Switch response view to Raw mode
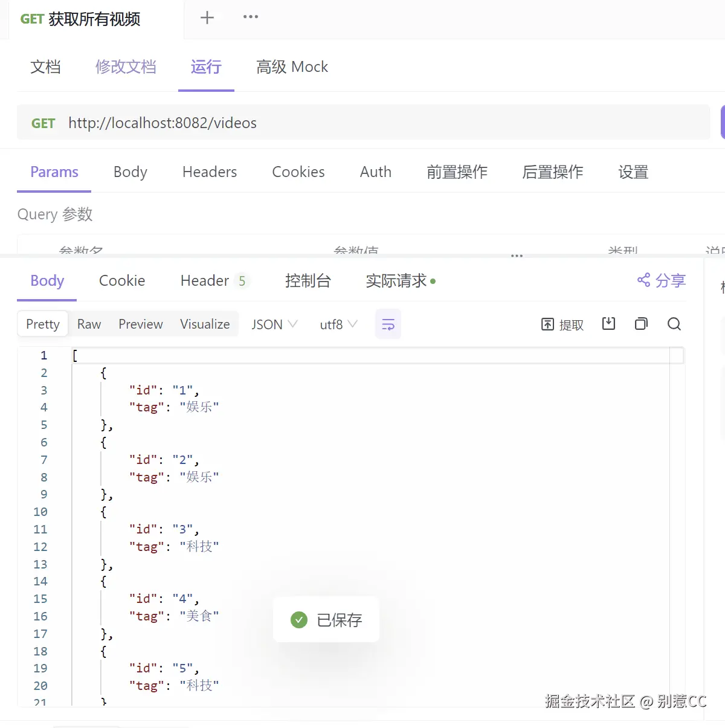This screenshot has width=725, height=728. (x=88, y=324)
